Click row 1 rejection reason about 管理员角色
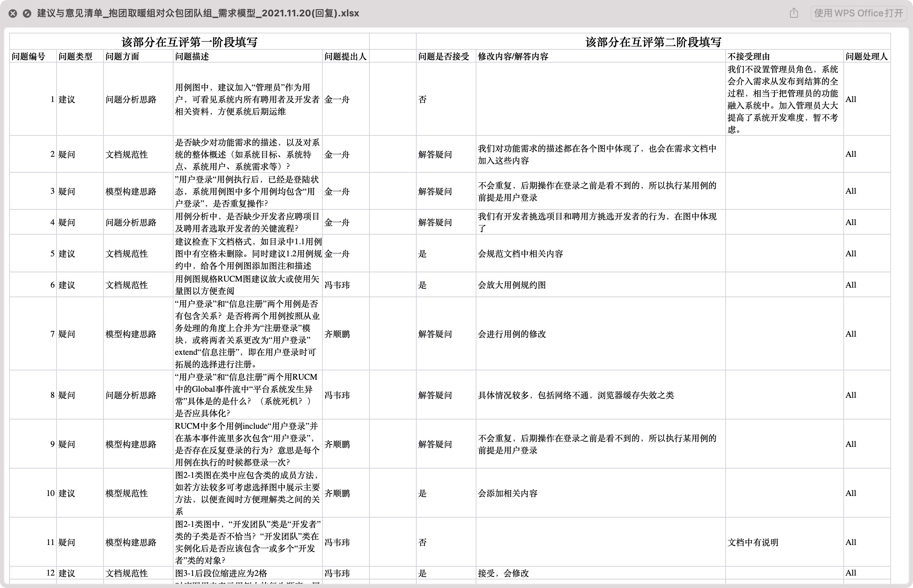The width and height of the screenshot is (913, 588). [x=783, y=99]
